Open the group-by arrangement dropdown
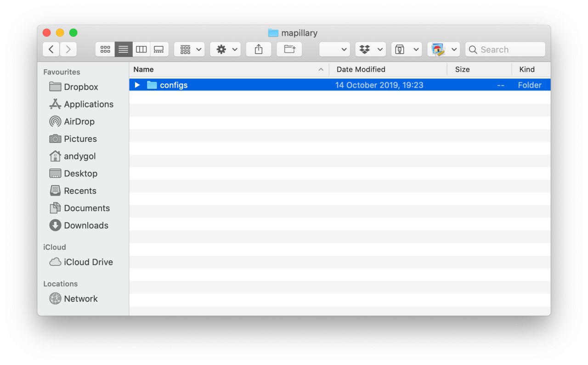This screenshot has width=588, height=365. click(x=189, y=50)
